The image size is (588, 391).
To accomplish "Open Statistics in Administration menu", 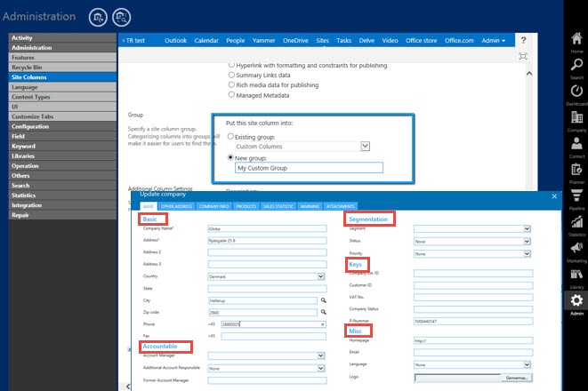I will 62,195.
